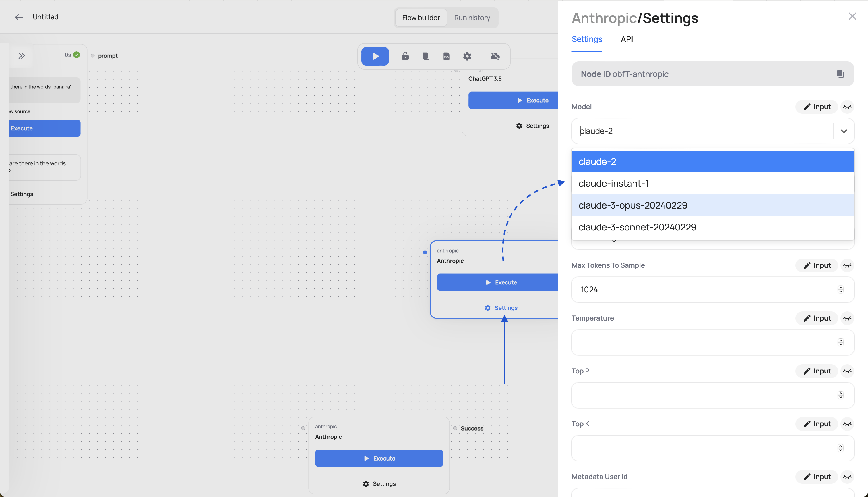The image size is (868, 497).
Task: Click the Input button for Top P
Action: coord(817,371)
